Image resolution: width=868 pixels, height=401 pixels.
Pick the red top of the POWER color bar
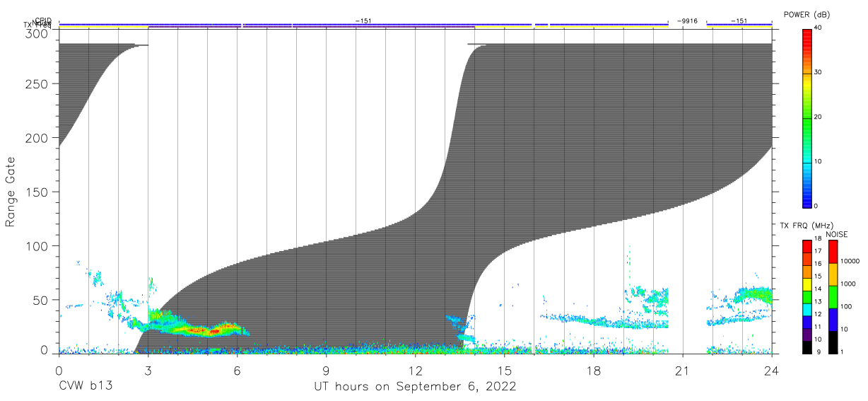[x=808, y=39]
